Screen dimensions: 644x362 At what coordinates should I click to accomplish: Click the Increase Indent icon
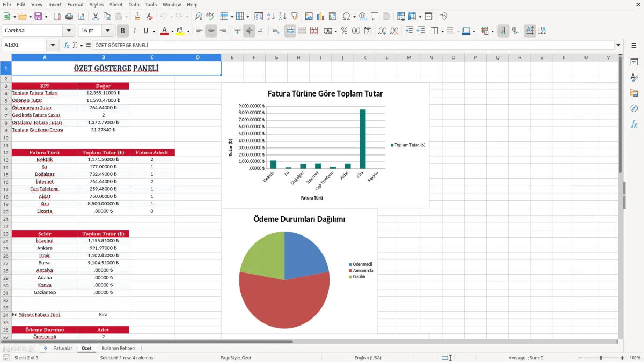[x=409, y=31]
